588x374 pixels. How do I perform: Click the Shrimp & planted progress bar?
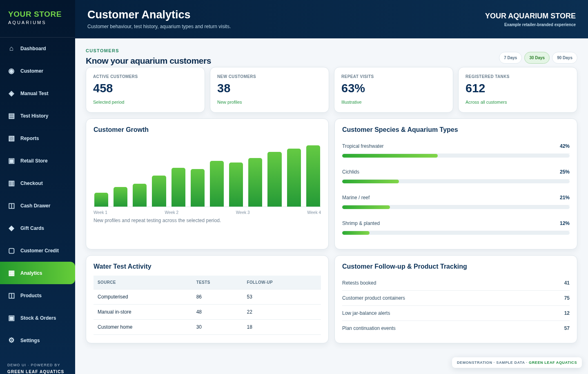point(456,233)
